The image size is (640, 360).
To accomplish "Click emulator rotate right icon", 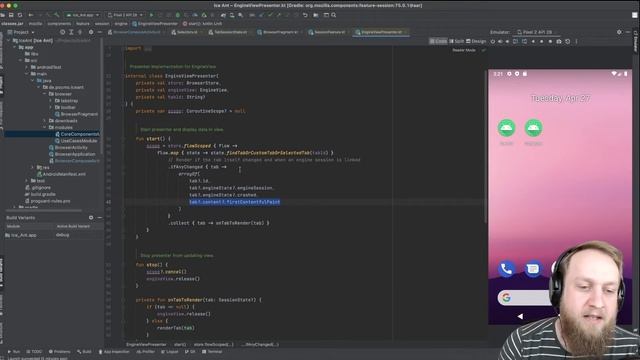I will (524, 41).
